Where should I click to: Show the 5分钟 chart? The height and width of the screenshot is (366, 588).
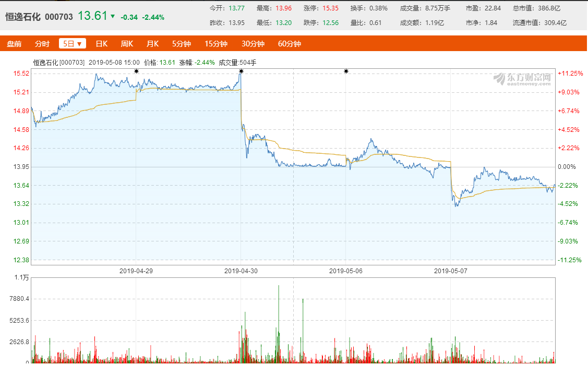182,44
